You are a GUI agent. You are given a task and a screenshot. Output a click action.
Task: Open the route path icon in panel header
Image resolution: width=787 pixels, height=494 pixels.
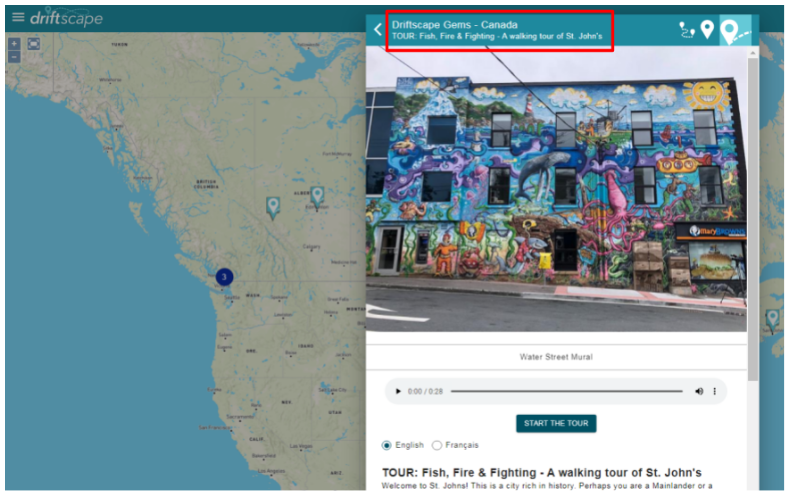coord(687,30)
